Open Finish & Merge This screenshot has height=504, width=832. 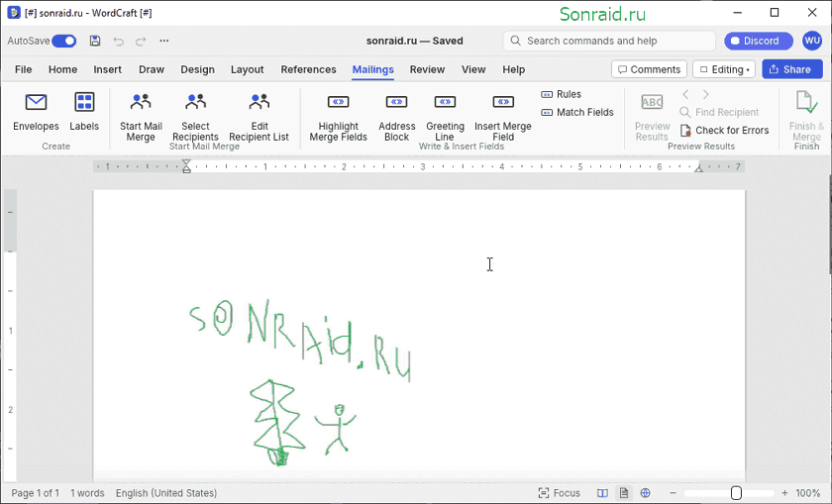[806, 117]
